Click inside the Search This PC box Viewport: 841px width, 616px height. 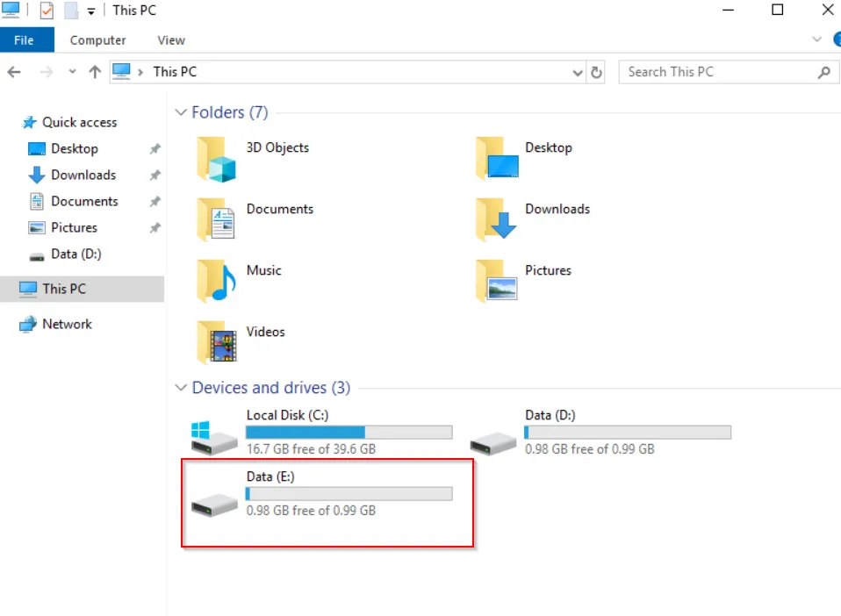coord(711,72)
